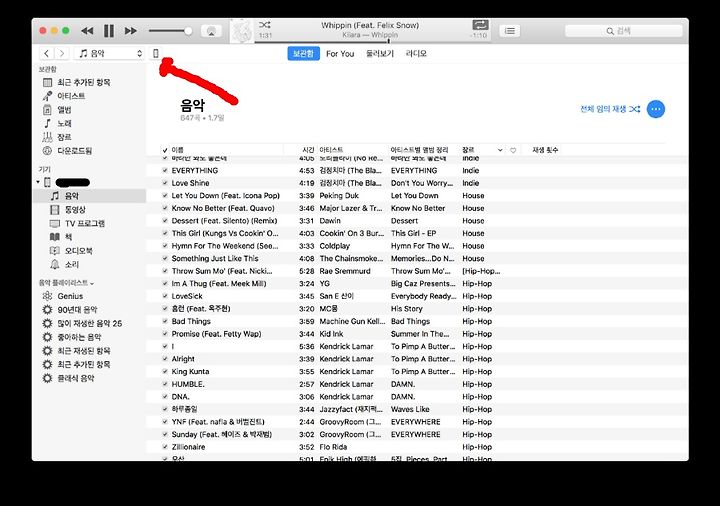Click the heart love column header

click(513, 150)
